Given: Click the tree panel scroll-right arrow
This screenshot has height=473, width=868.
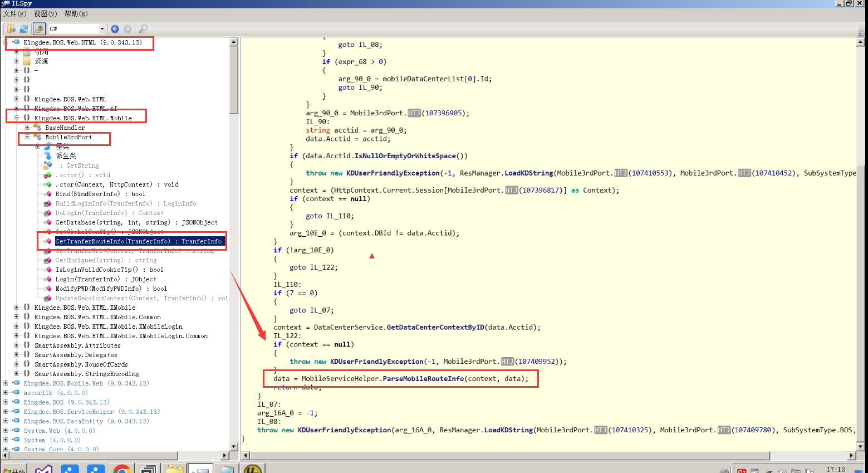Looking at the screenshot, I should coord(225,456).
